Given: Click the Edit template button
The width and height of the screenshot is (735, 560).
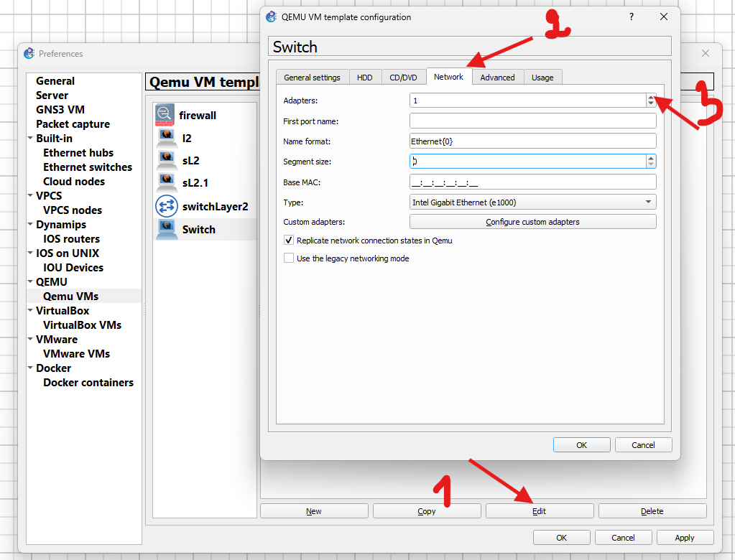Looking at the screenshot, I should click(x=540, y=511).
